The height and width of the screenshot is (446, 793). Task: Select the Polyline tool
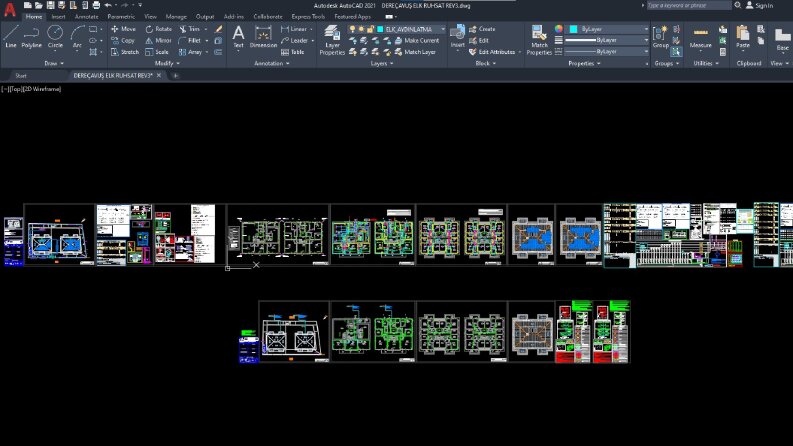click(31, 36)
